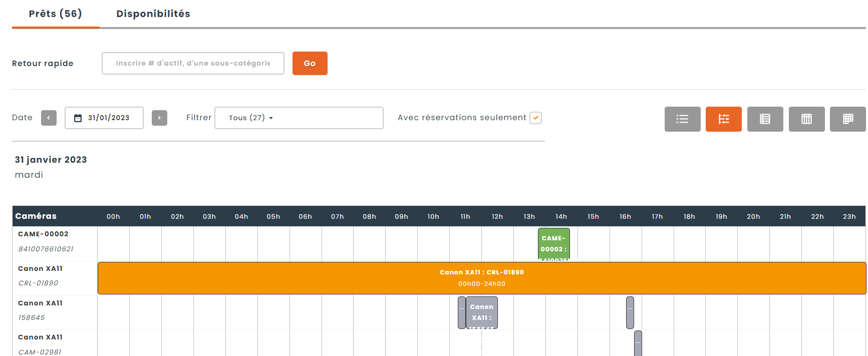Click into the Retour rapide input field
Screen dimensions: 868x356
coord(193,64)
